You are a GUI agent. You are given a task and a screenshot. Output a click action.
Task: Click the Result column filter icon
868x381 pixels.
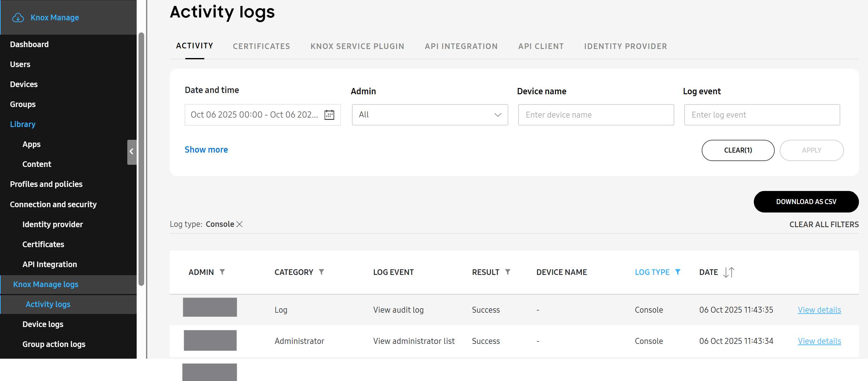[509, 272]
